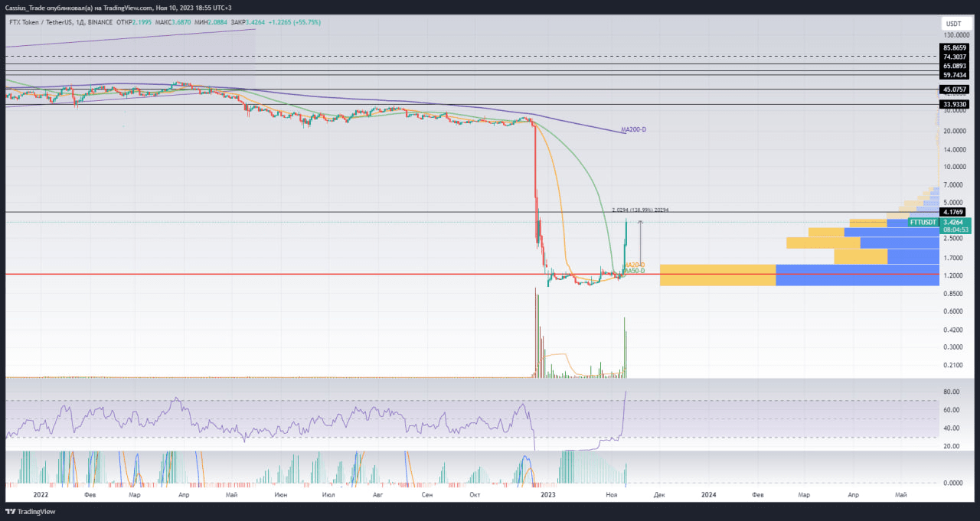The image size is (980, 521).
Task: Click the 4.1769 price level label
Action: 955,212
